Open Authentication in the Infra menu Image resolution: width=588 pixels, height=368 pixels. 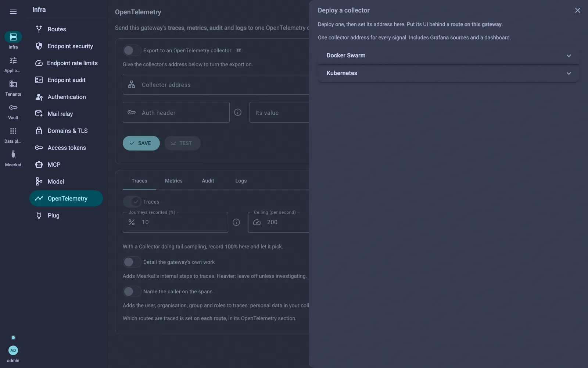pos(66,97)
